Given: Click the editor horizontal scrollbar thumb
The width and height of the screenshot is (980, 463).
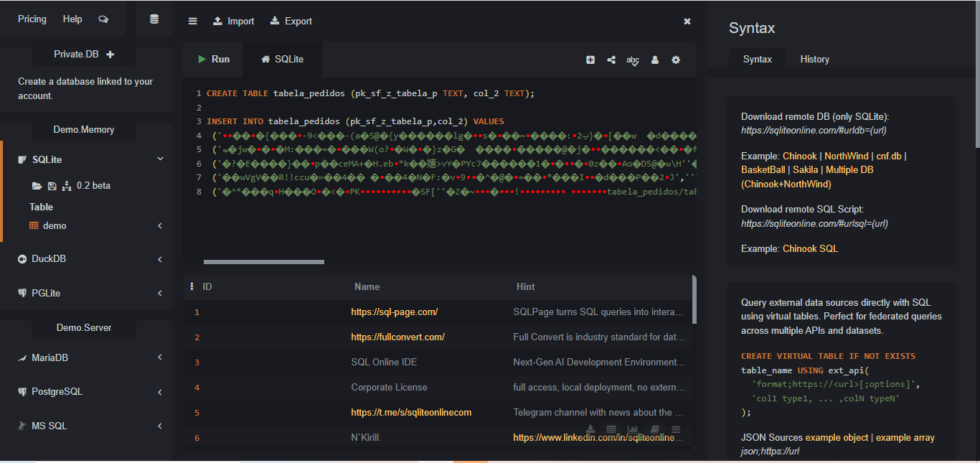Looking at the screenshot, I should tap(264, 262).
